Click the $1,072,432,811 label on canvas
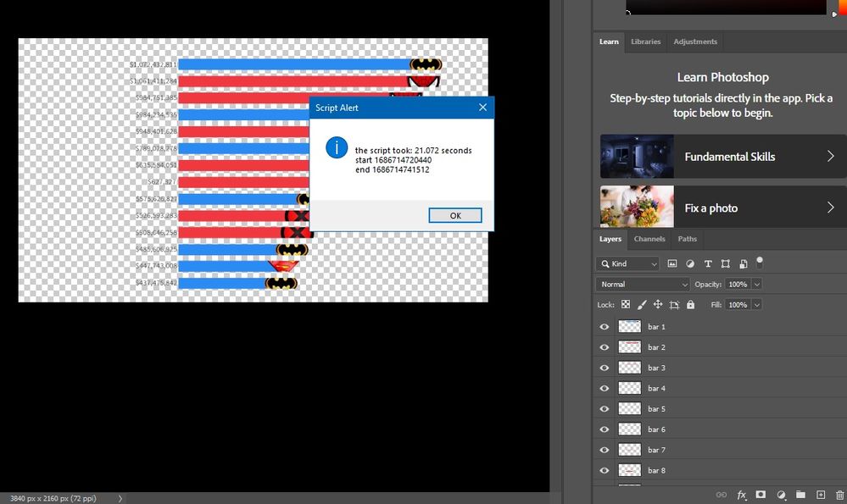This screenshot has width=847, height=504. tap(153, 64)
